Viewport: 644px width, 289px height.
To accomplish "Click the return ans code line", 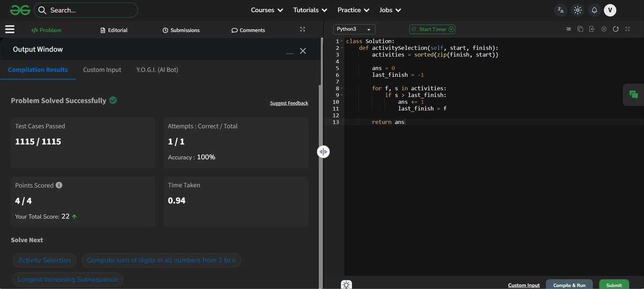I will (x=389, y=122).
